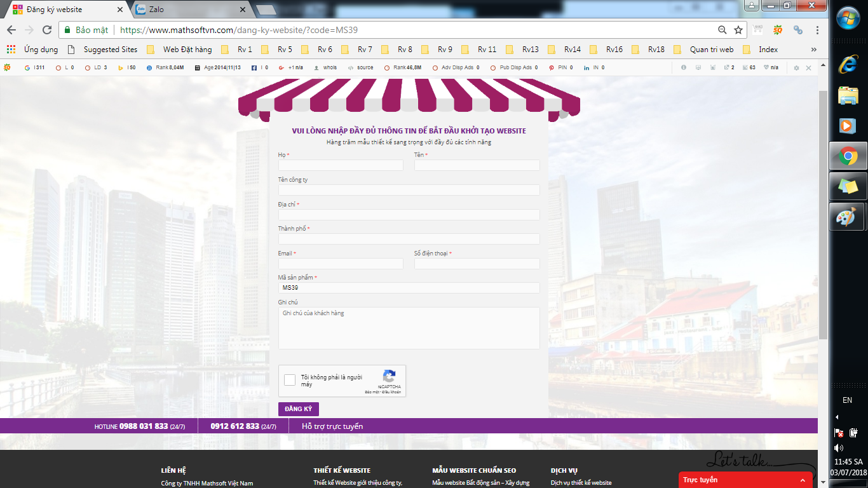The height and width of the screenshot is (488, 868).
Task: Click hotline number 0988 031 833
Action: pos(144,426)
